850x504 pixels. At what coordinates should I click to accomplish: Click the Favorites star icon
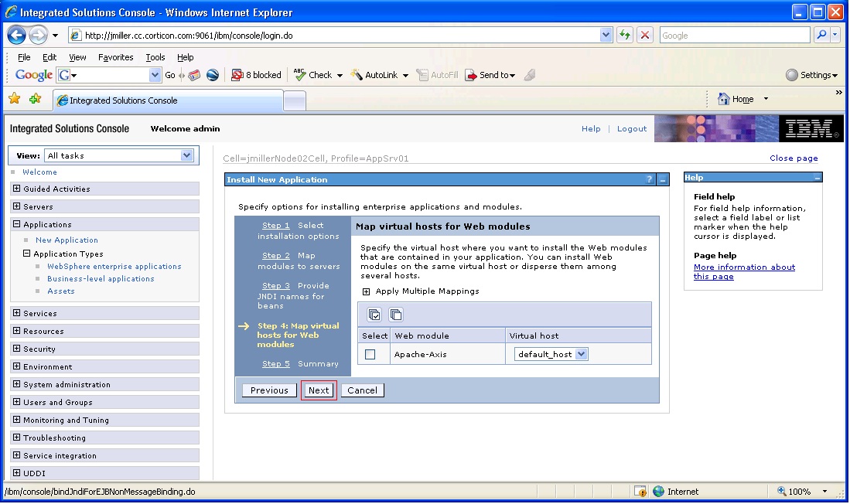(15, 99)
